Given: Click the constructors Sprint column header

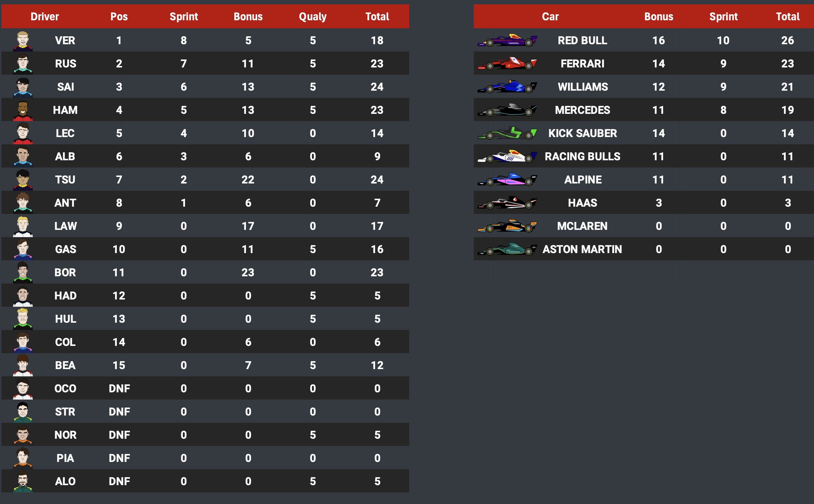Looking at the screenshot, I should point(723,17).
